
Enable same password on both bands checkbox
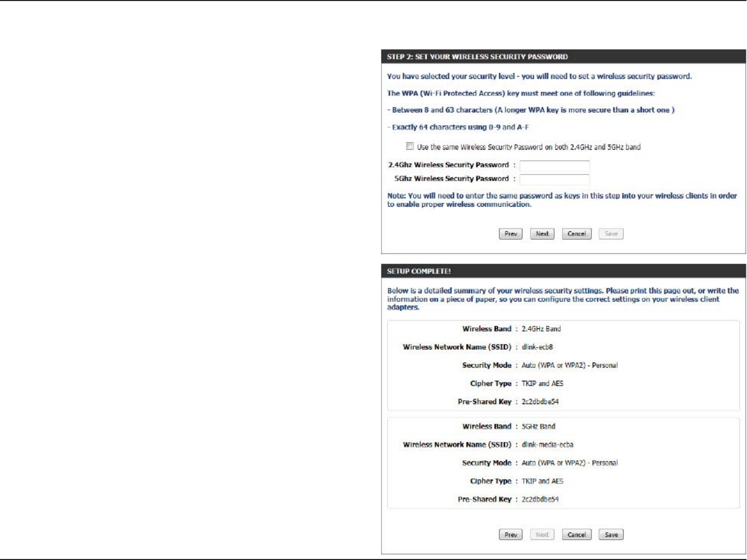pos(410,147)
